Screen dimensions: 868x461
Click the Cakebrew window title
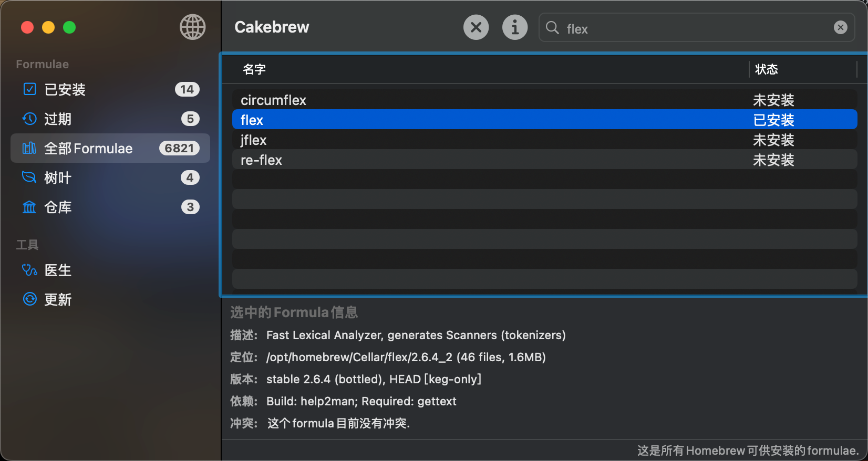coord(272,27)
